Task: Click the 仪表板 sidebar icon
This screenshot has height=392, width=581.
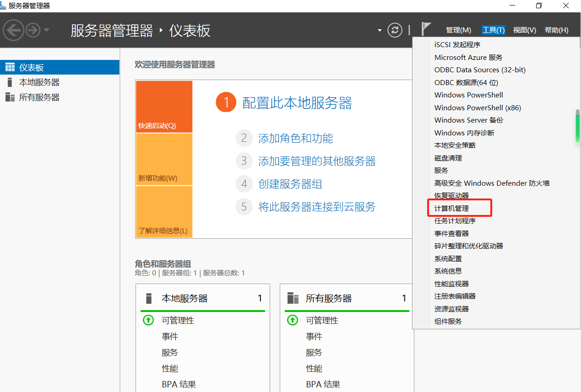Action: point(10,67)
